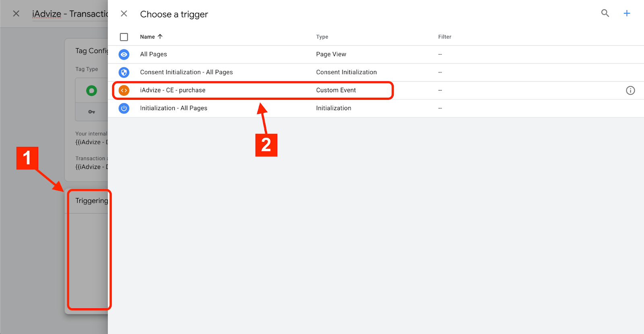Screen dimensions: 644x334
Task: Click the search magnifier icon
Action: pos(605,13)
